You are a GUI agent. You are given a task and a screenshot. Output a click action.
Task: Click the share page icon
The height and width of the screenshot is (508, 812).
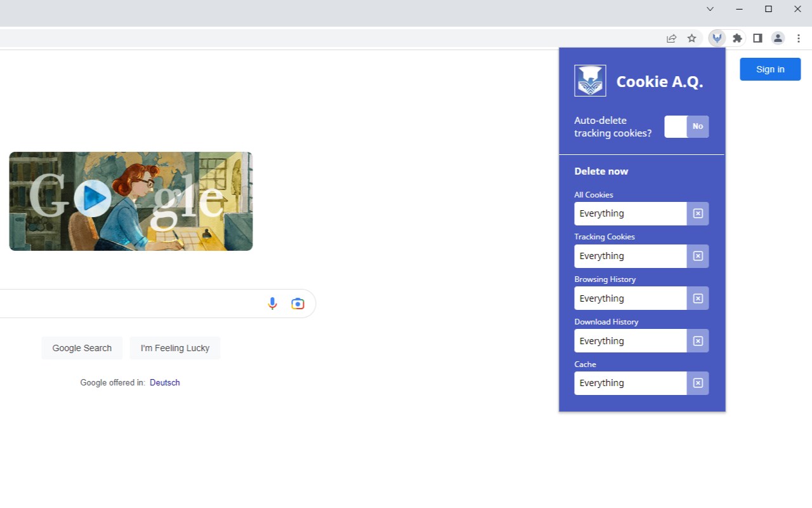click(x=671, y=38)
